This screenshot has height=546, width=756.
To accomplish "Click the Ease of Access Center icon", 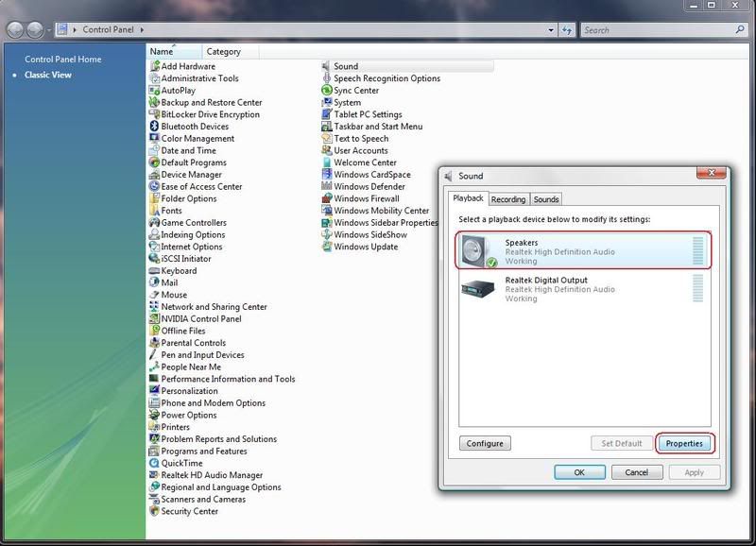I will 154,186.
